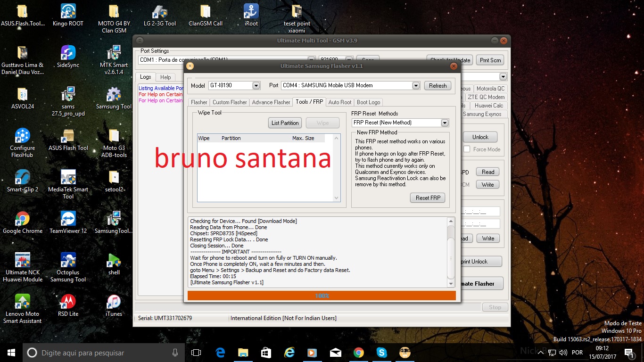Open ClanGSM Call folder

206,16
